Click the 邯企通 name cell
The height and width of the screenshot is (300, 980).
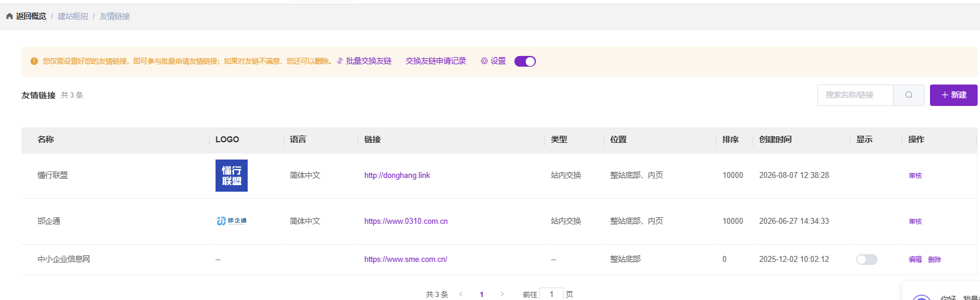coord(49,221)
